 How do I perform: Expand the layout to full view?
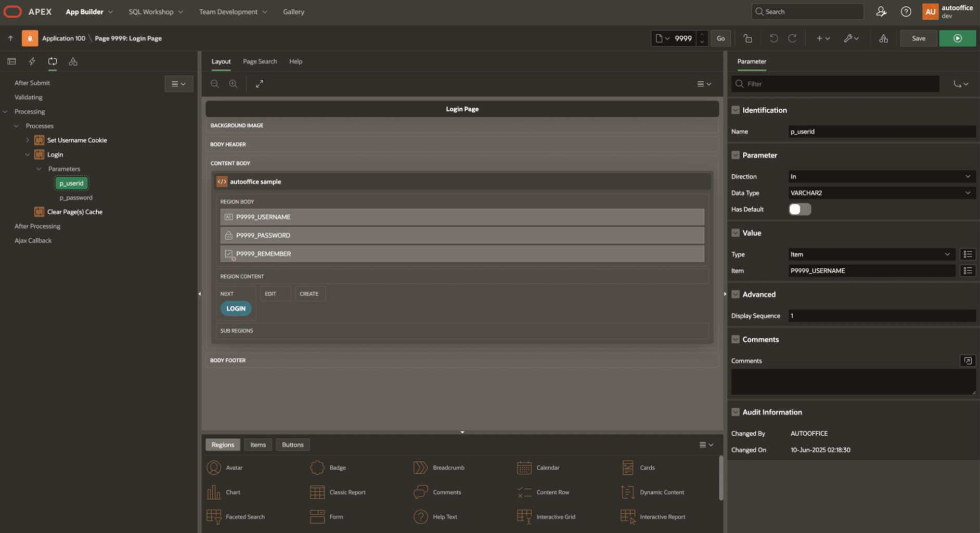[x=260, y=84]
